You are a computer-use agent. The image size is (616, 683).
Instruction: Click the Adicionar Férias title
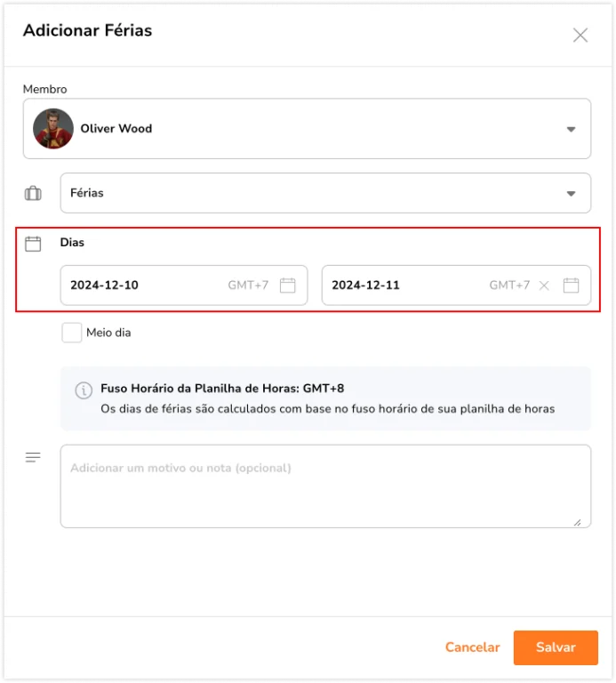tap(87, 30)
